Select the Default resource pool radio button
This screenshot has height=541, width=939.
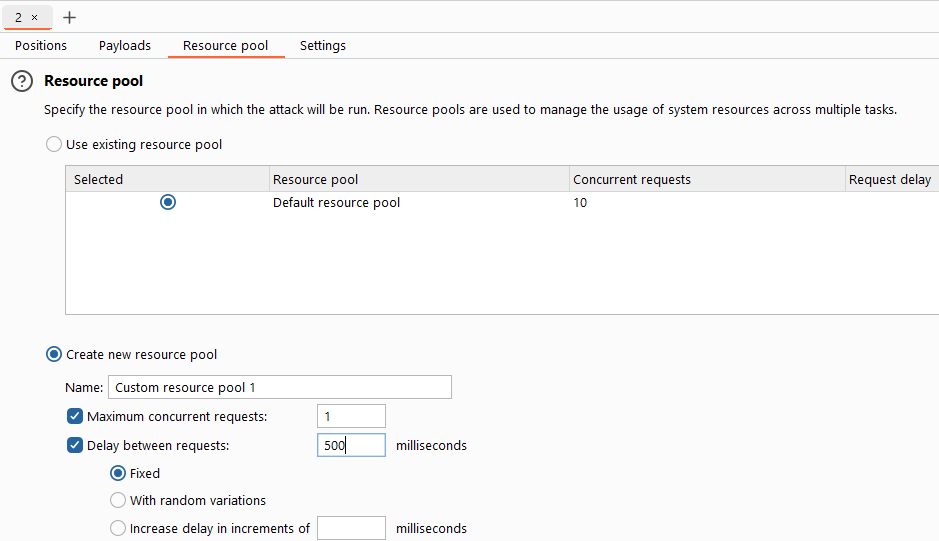pos(168,203)
